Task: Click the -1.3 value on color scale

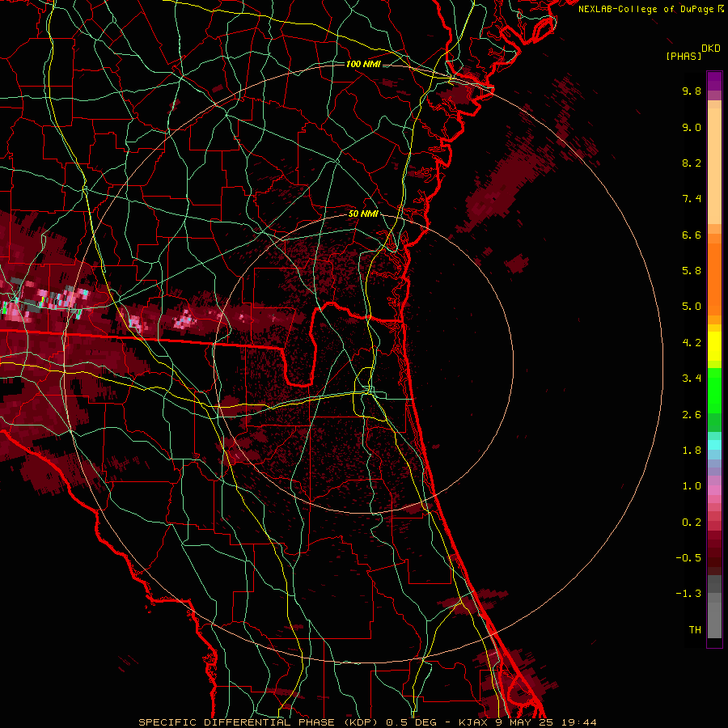Action: (x=688, y=595)
